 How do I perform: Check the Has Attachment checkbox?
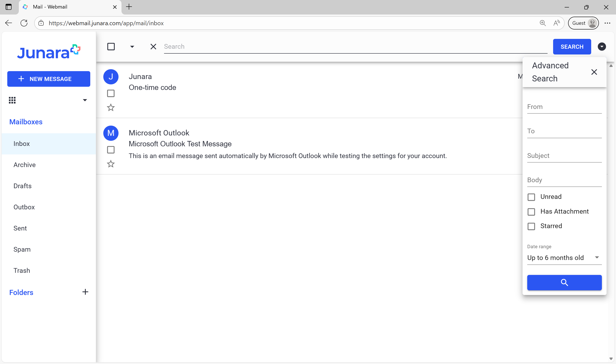(x=531, y=212)
